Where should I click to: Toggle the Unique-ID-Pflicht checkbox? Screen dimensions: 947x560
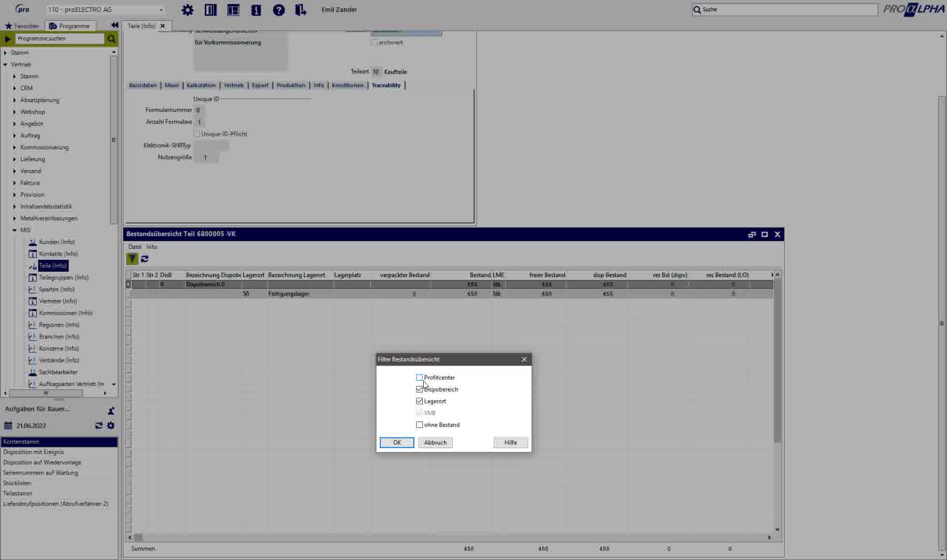(x=197, y=134)
